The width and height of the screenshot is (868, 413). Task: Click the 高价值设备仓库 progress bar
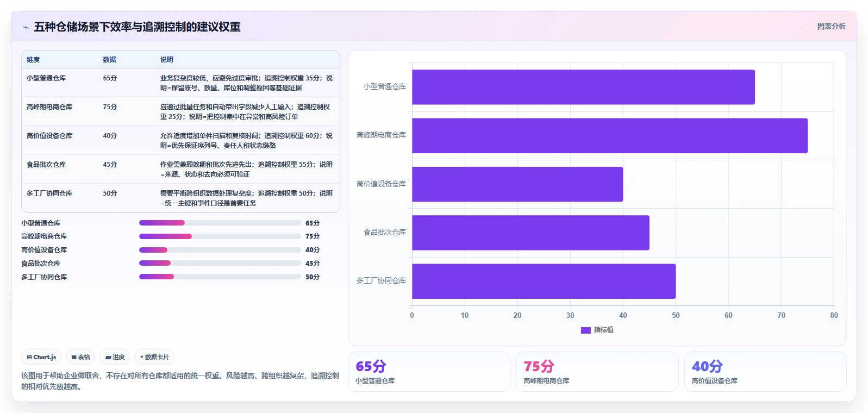[220, 250]
